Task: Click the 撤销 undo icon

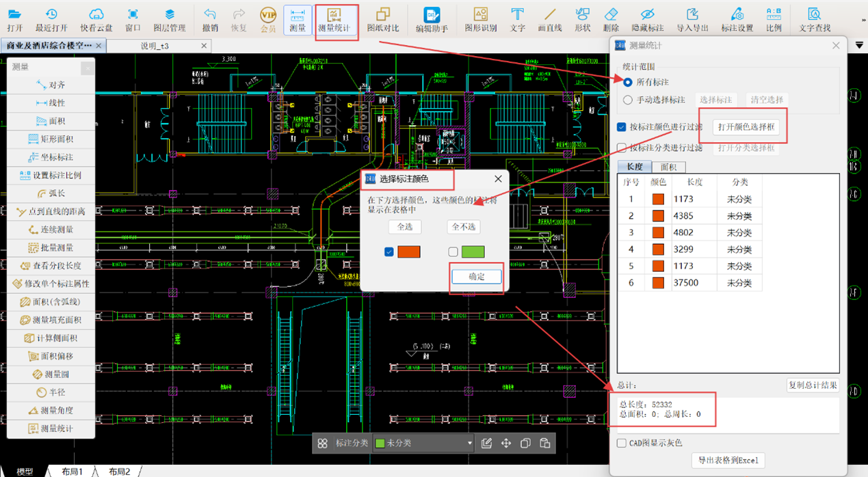Action: pyautogui.click(x=210, y=19)
